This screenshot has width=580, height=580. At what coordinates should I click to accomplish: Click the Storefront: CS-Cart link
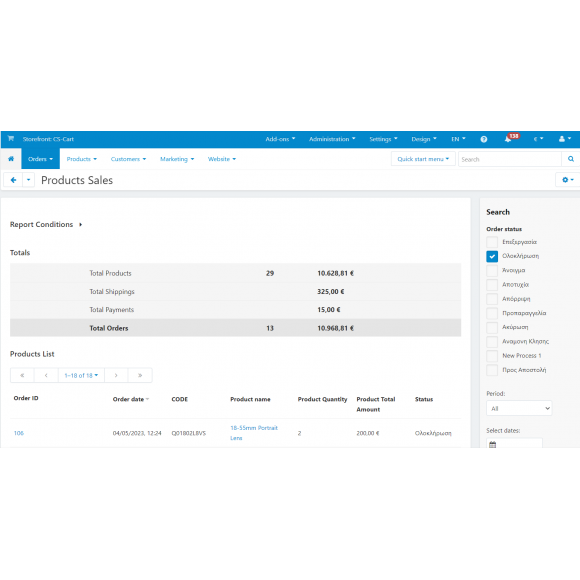coord(48,139)
